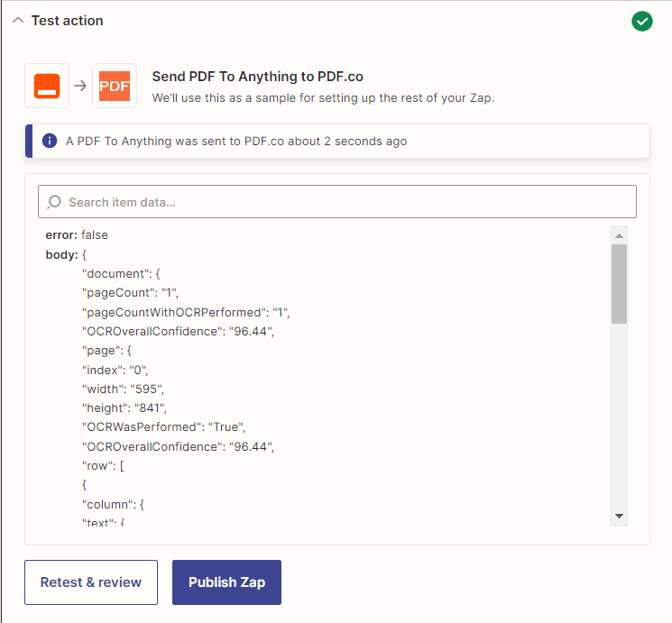Image resolution: width=672 pixels, height=623 pixels.
Task: Select the body: data row
Action: pyautogui.click(x=66, y=254)
